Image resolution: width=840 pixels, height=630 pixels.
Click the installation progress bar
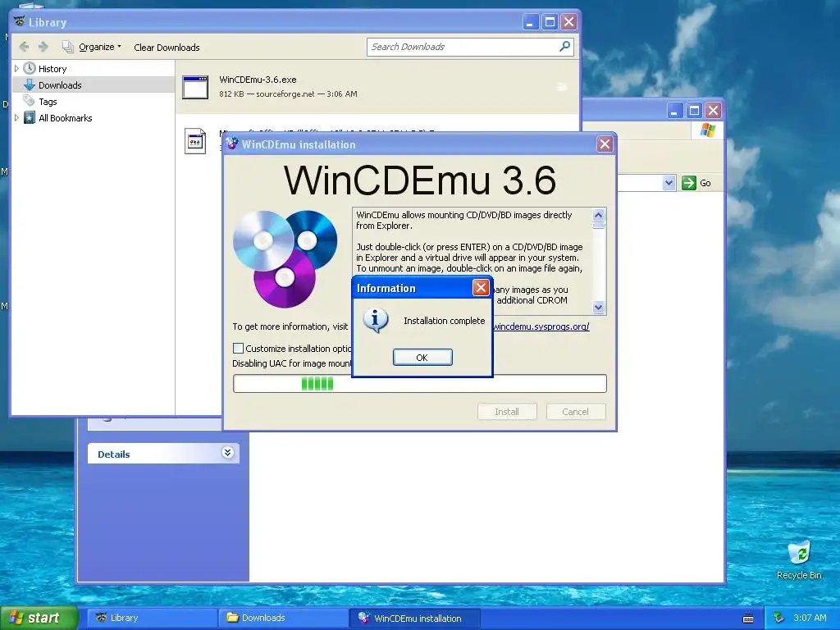[x=419, y=384]
